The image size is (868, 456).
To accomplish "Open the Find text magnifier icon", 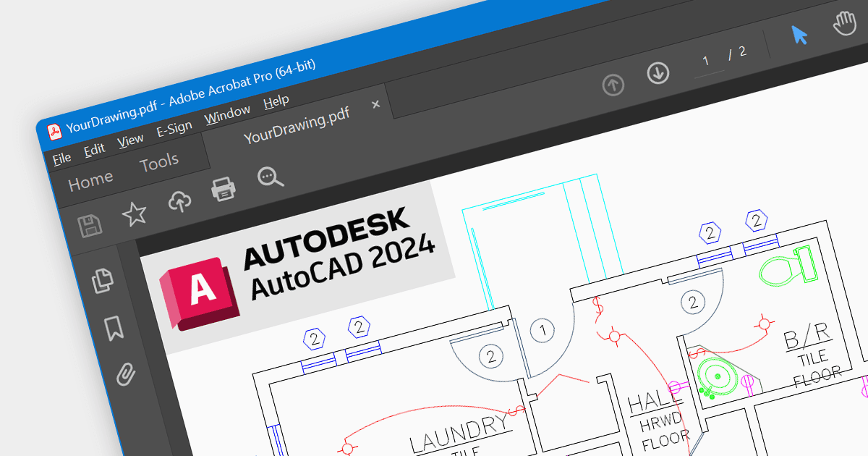I will [271, 176].
